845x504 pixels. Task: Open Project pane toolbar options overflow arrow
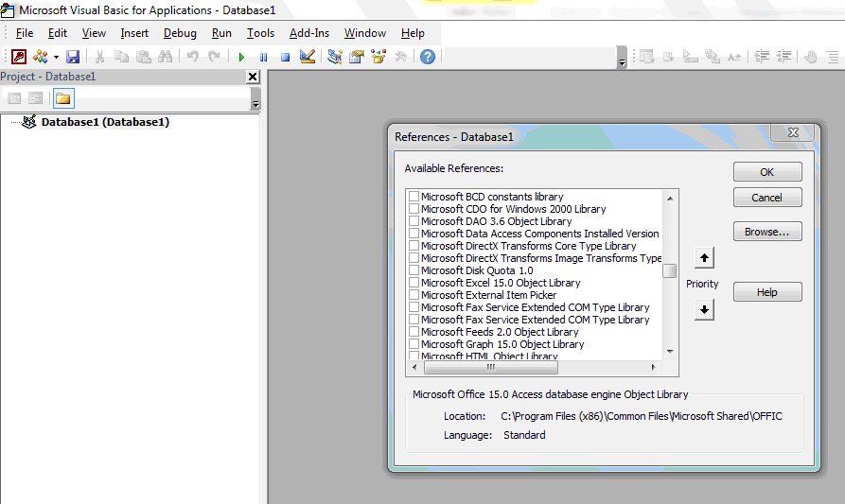(256, 98)
